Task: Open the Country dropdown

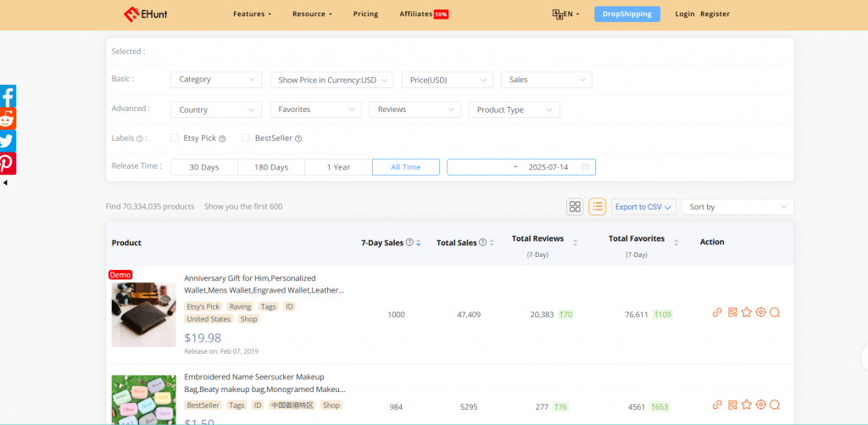Action: (x=216, y=109)
